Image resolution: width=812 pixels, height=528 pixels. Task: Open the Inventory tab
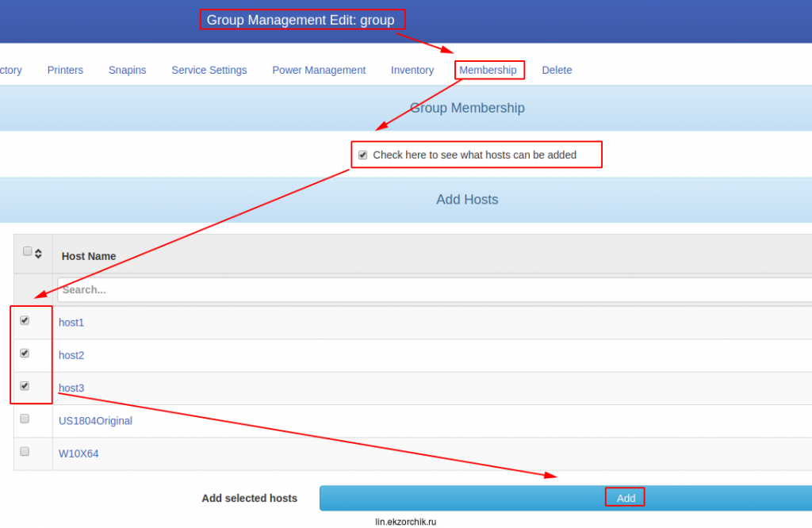click(x=412, y=70)
